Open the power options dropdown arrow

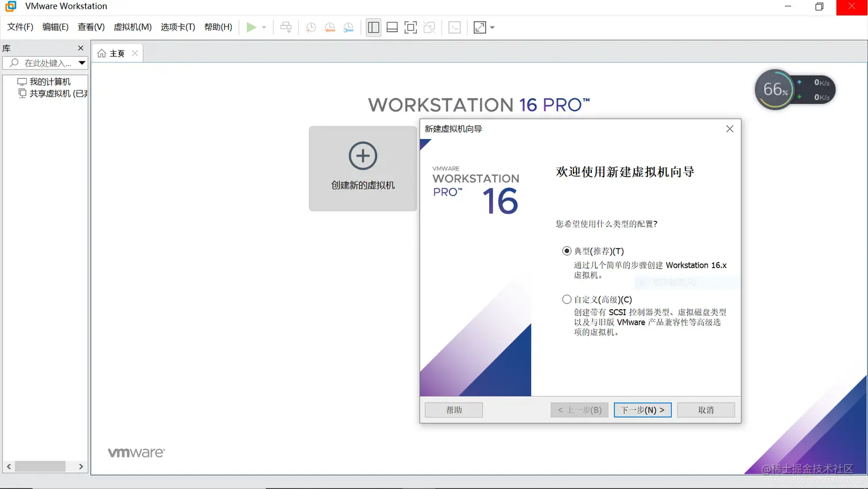pyautogui.click(x=264, y=27)
